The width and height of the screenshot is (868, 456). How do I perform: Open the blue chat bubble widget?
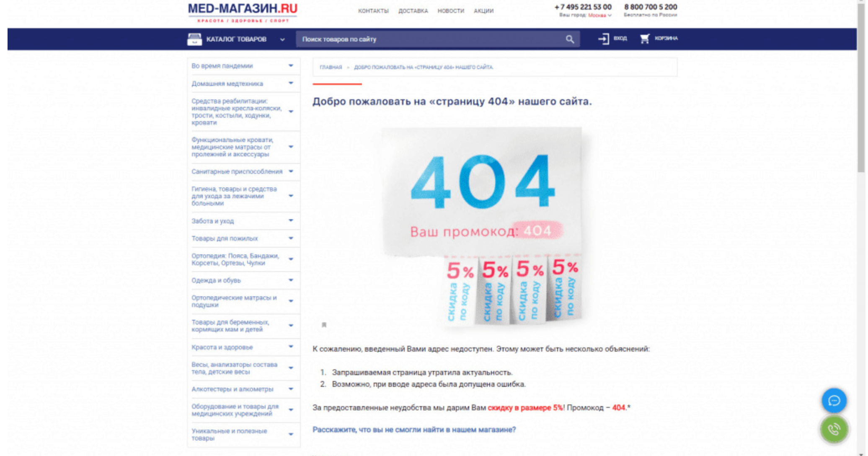(834, 401)
